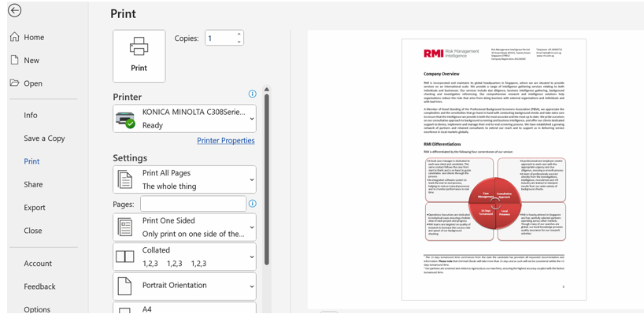Viewport: 644px width, 314px height.
Task: Go to the Account page
Action: (38, 264)
